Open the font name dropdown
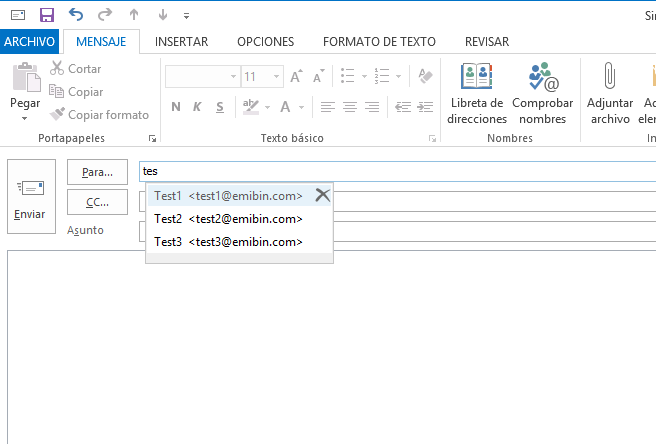 click(x=233, y=77)
